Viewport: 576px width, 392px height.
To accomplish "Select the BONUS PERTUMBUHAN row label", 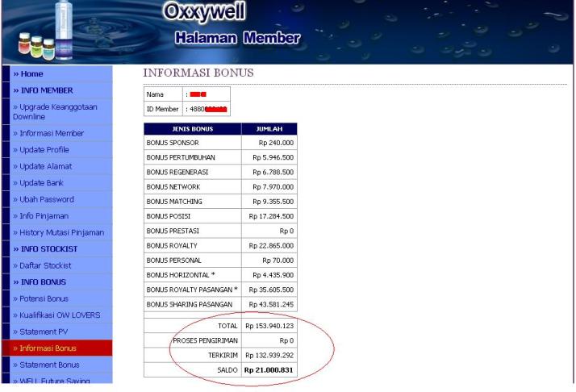I will point(181,157).
